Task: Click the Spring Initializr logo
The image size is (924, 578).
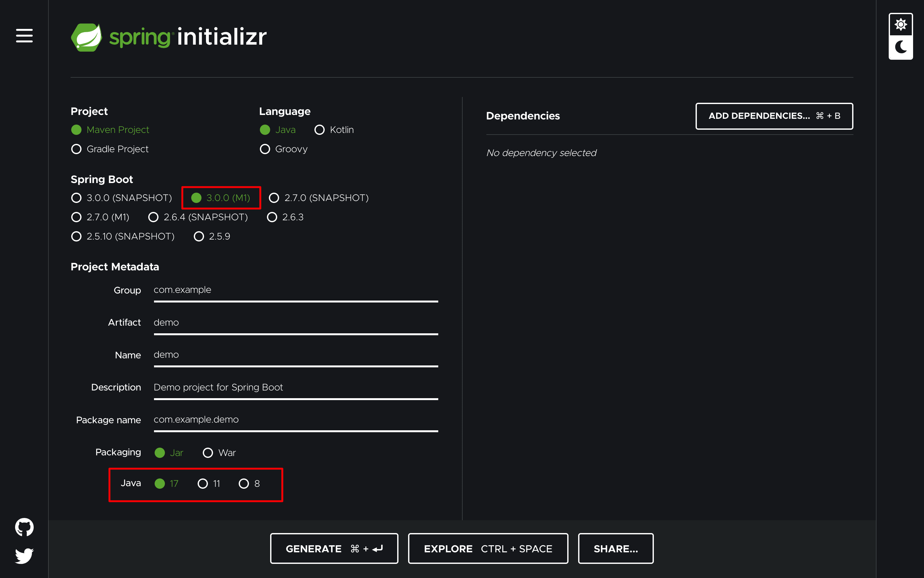Action: click(x=169, y=37)
